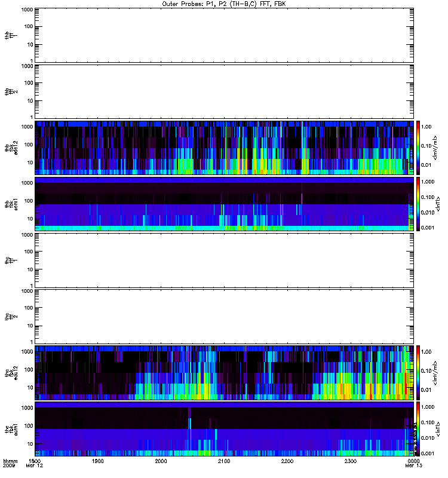448x478 pixels.
Task: Click the 'Mar 13' date label
Action: point(413,466)
